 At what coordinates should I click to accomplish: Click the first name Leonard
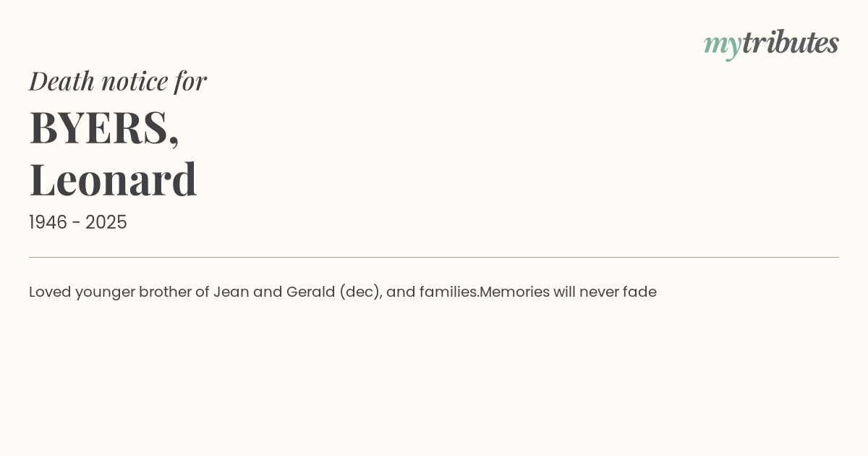click(x=113, y=179)
